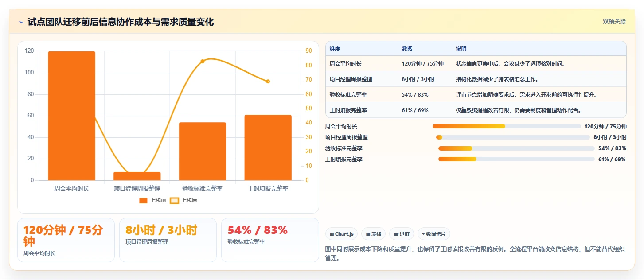Click the card title 试点团队迁移前后信息协作成本与需求质量变化
644x280 pixels.
coord(121,22)
